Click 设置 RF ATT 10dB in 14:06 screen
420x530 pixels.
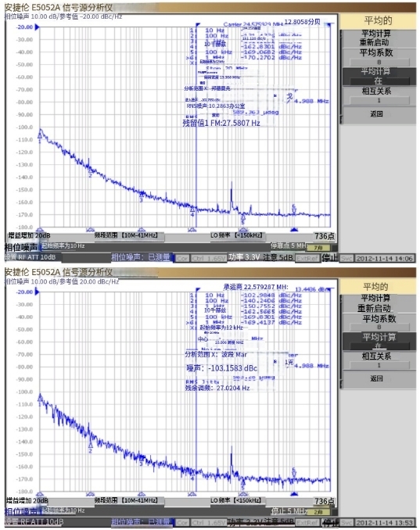point(30,257)
